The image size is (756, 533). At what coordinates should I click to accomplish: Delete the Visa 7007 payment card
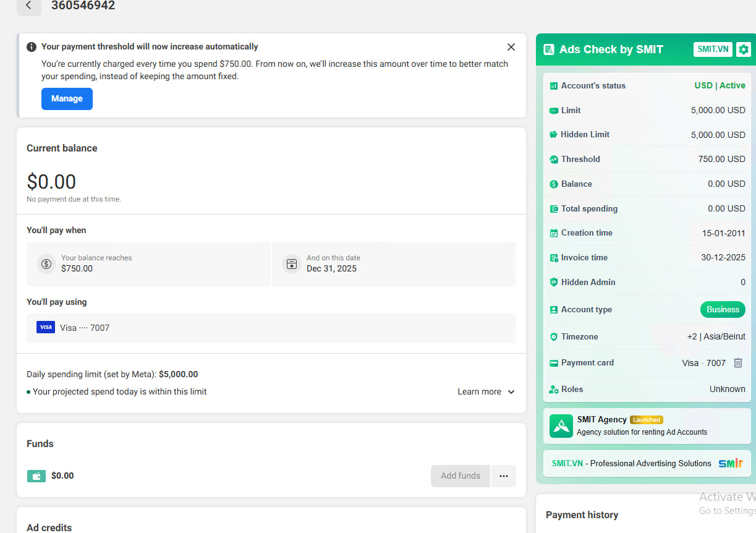point(737,363)
